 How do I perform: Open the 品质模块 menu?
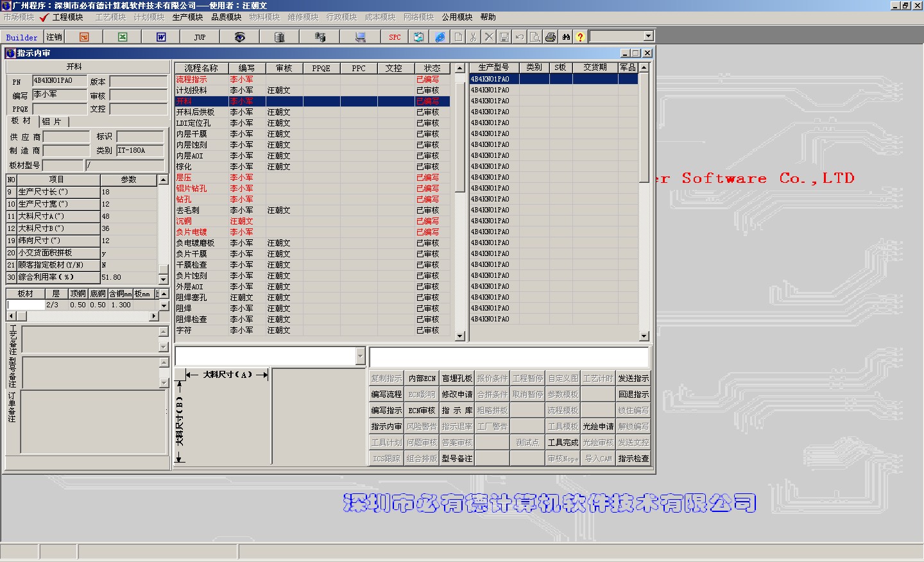click(x=226, y=17)
